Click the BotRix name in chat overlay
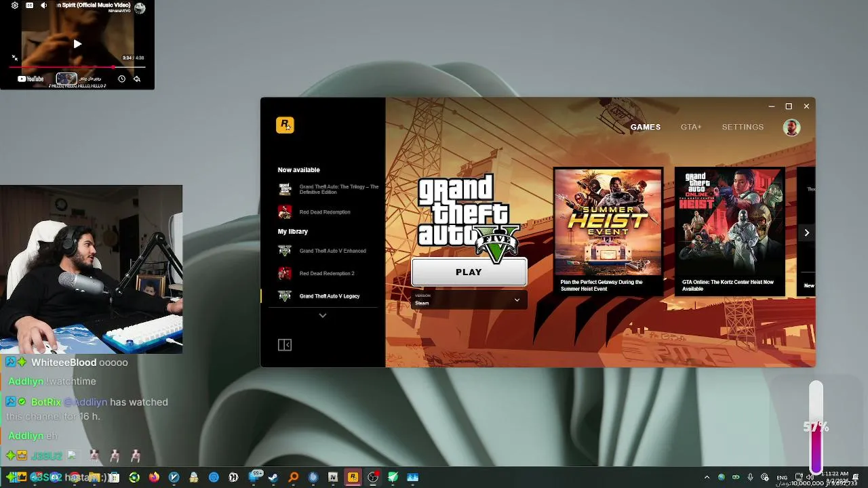This screenshot has height=488, width=868. tap(46, 402)
